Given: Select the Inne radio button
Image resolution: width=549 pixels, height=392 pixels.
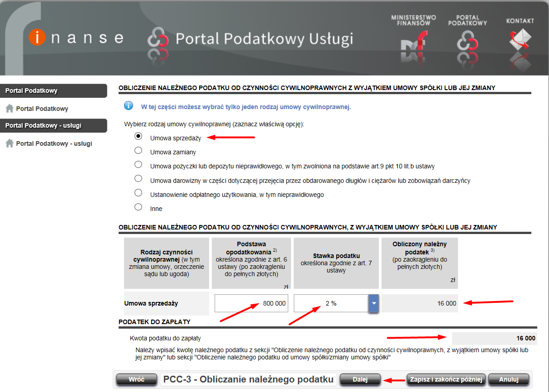Looking at the screenshot, I should click(x=138, y=207).
